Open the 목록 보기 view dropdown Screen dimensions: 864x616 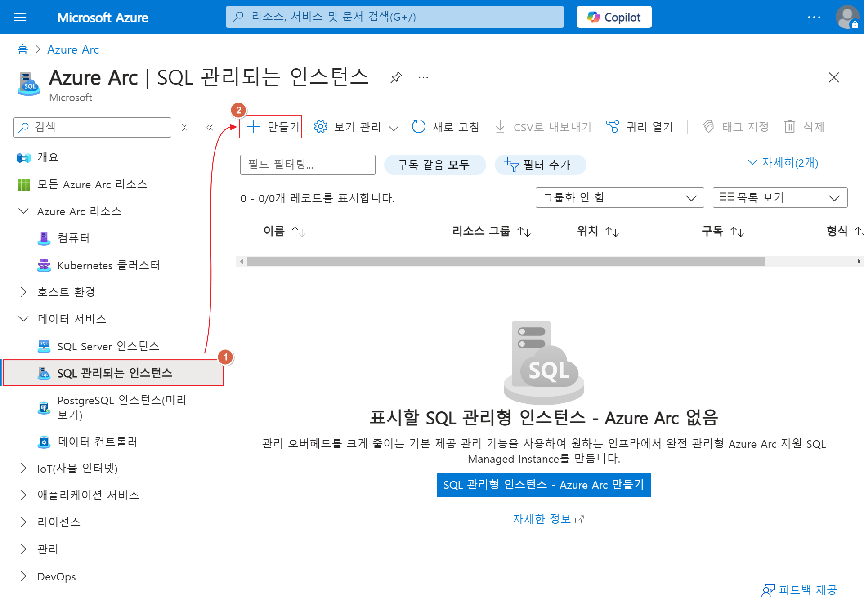pos(779,198)
